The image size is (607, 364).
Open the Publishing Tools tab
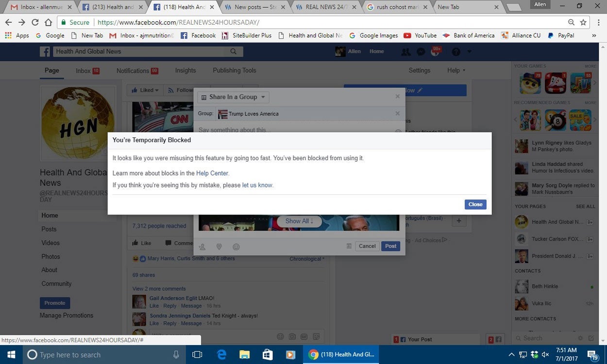(234, 70)
